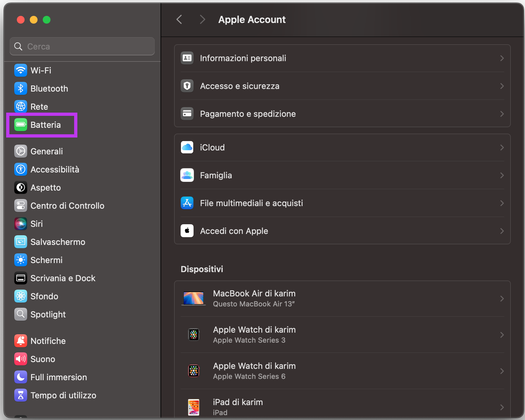This screenshot has height=420, width=525.
Task: Open Accesso e sicurezza via its chevron
Action: pyautogui.click(x=502, y=86)
